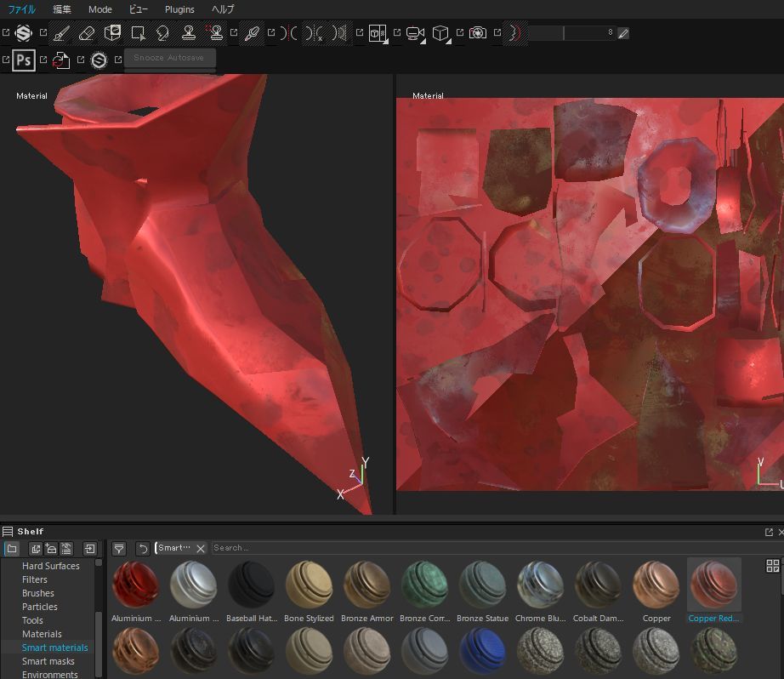This screenshot has height=679, width=784.
Task: Open the ビュー menu
Action: point(138,9)
